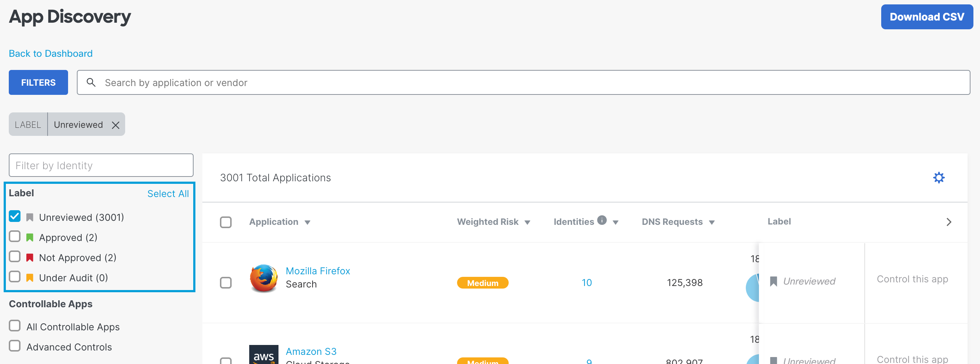Check the Approved (2) label checkbox

15,237
